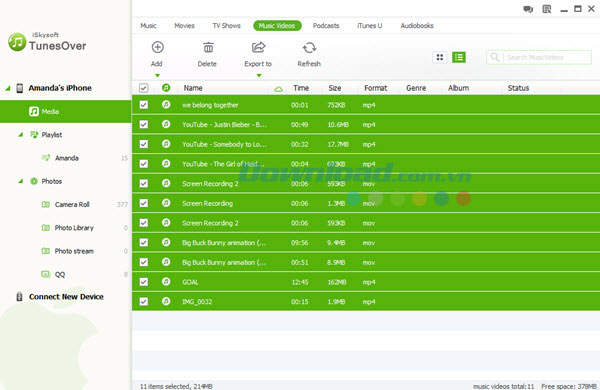The width and height of the screenshot is (600, 390).
Task: Click the Media music note icon
Action: pyautogui.click(x=34, y=111)
